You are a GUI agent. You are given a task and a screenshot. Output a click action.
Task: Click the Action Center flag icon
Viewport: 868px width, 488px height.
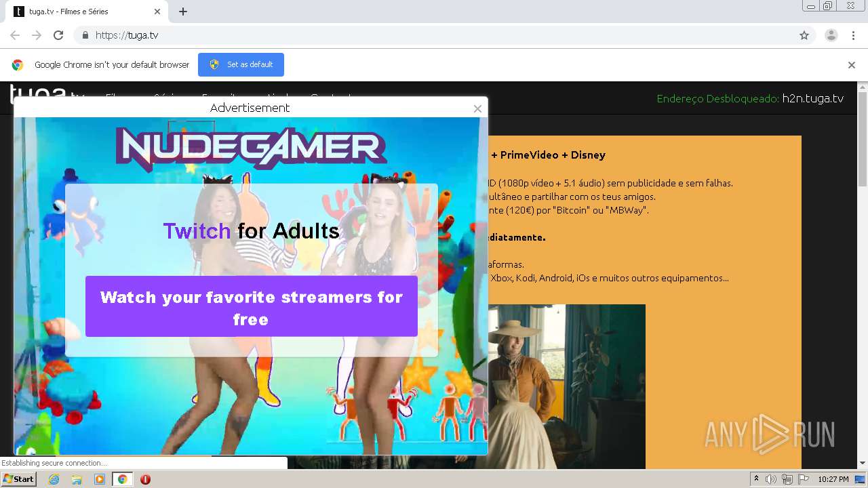click(x=803, y=479)
